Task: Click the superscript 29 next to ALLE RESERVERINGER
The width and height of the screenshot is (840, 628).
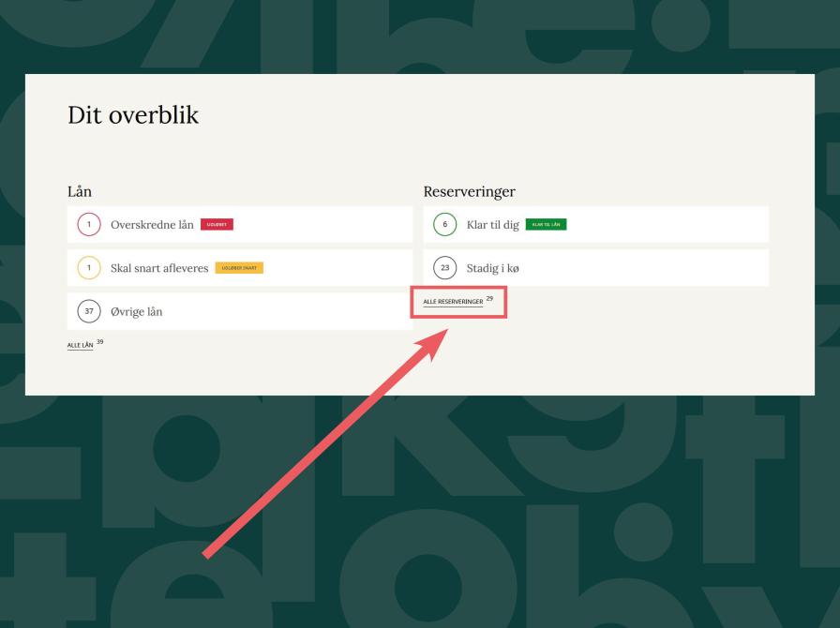Action: tap(489, 299)
